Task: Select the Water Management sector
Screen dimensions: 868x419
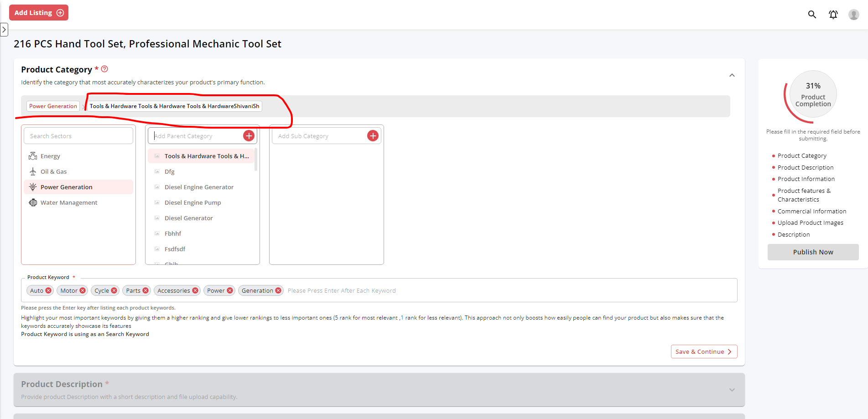Action: pos(68,203)
